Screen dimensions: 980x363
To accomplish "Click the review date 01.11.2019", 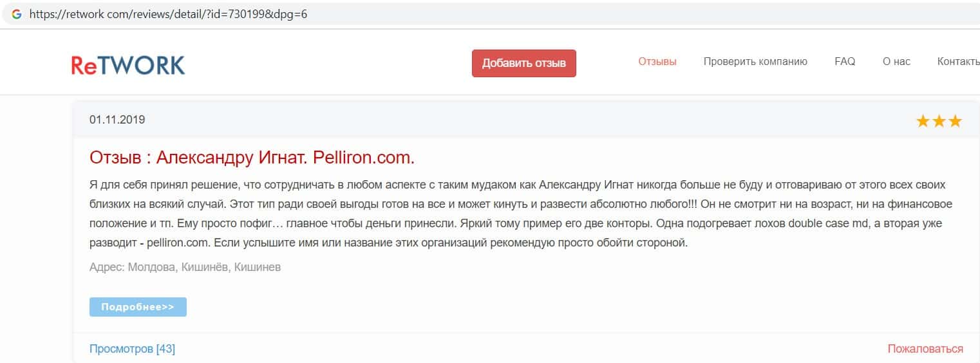I will tap(117, 120).
